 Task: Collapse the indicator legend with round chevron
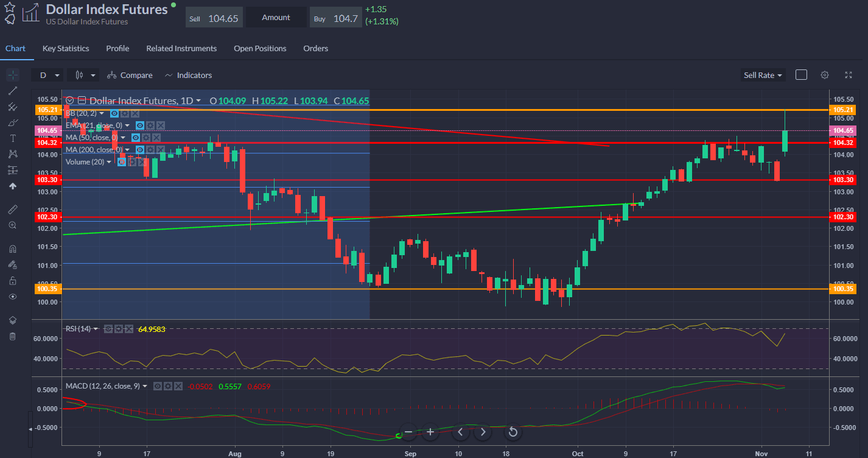coord(70,100)
